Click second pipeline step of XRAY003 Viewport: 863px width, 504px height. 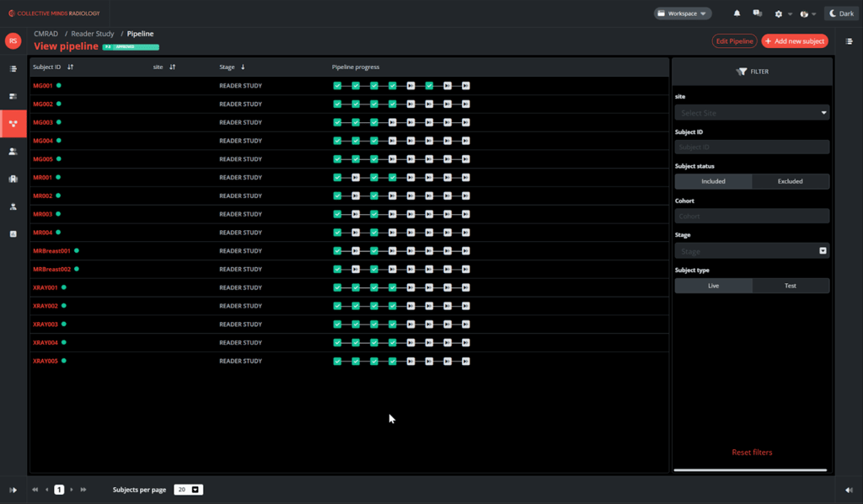click(x=356, y=324)
